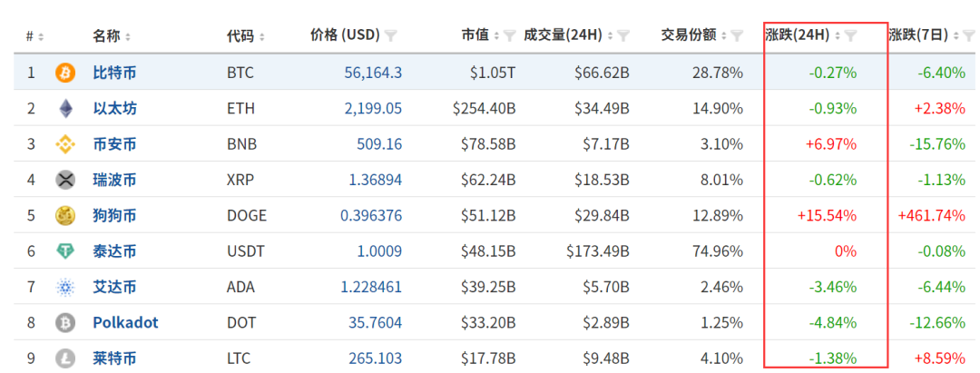Click the Tether USDT green icon
Screen dimensions: 980x373
(65, 251)
